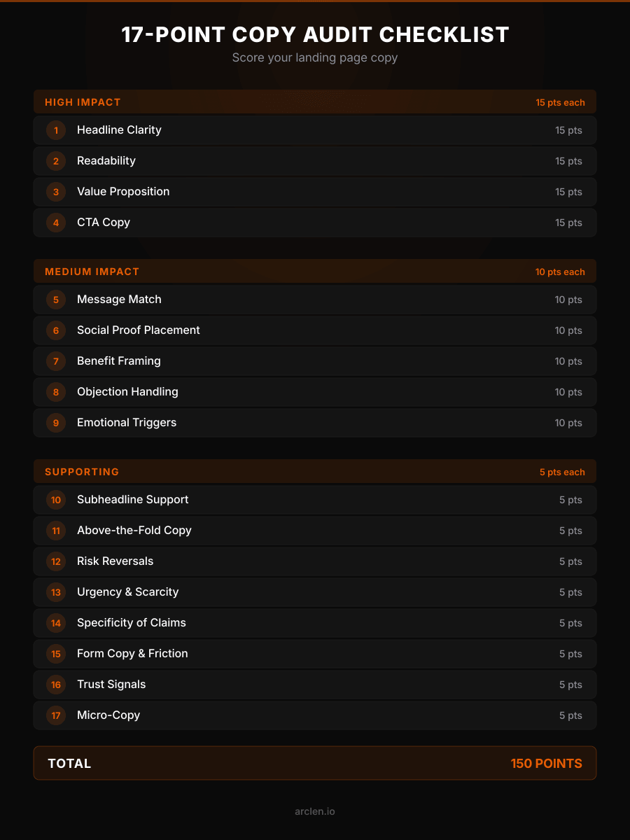630x840 pixels.
Task: Select the number 13 circle badge
Action: click(56, 592)
